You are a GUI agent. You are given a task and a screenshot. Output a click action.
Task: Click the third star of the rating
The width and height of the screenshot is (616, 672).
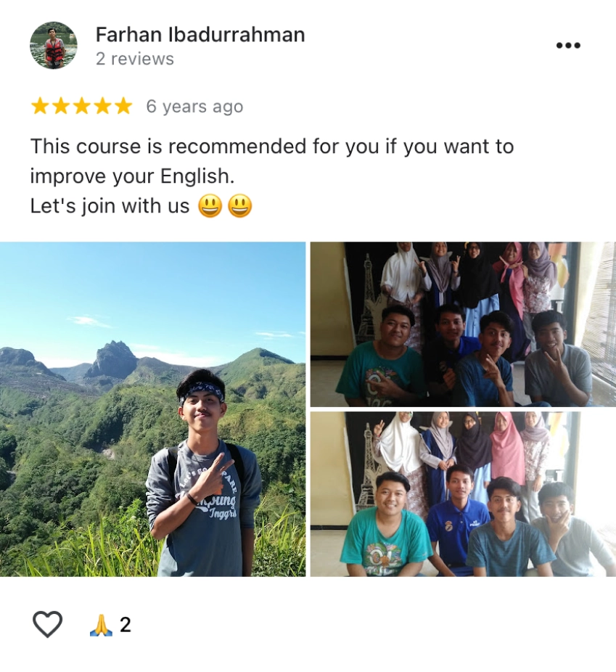[x=82, y=106]
